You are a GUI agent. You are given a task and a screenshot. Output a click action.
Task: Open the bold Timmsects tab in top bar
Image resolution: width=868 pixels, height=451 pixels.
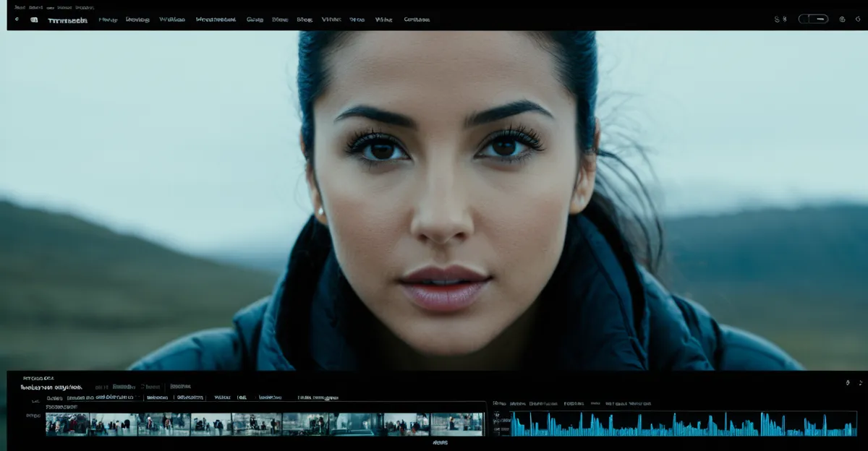(67, 20)
